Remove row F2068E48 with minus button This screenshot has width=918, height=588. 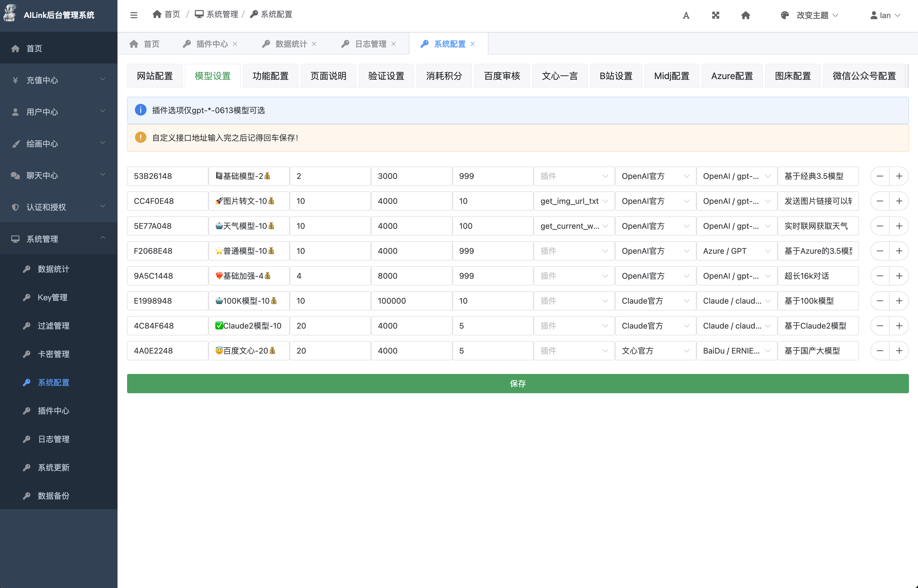pyautogui.click(x=880, y=251)
